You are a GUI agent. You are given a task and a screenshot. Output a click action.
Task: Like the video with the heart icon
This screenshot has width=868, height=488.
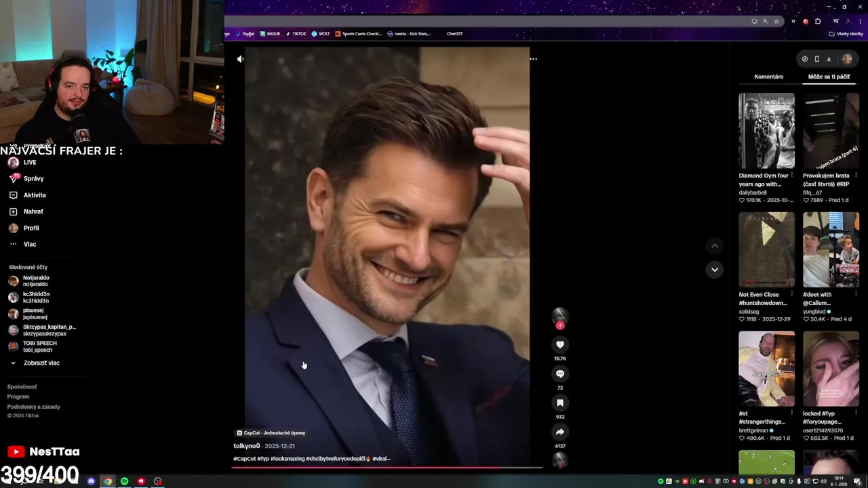560,344
